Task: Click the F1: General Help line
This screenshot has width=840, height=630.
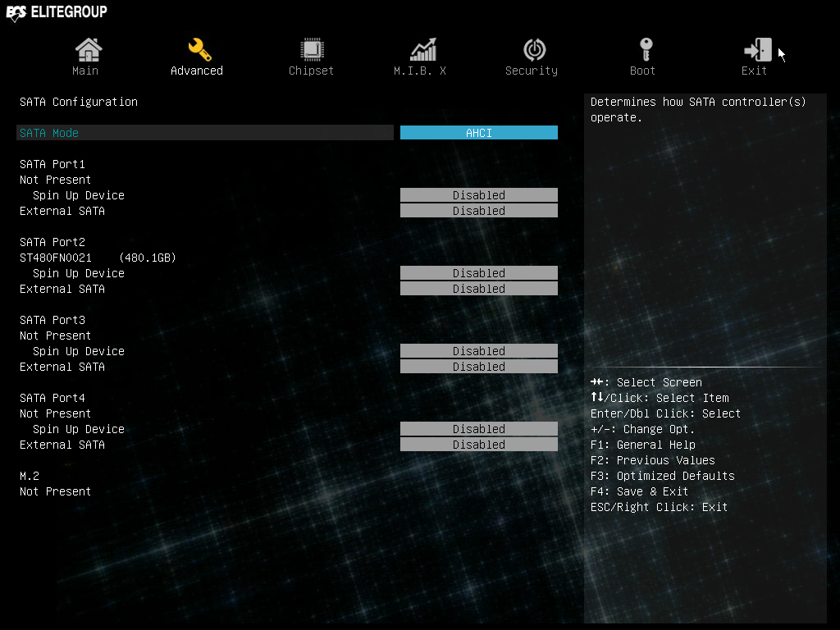Action: coord(643,445)
